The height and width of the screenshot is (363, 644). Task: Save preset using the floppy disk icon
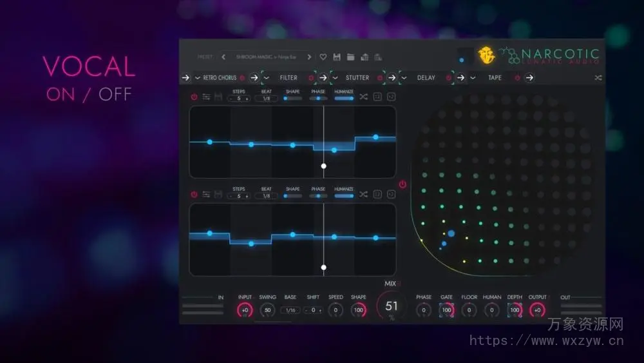337,57
